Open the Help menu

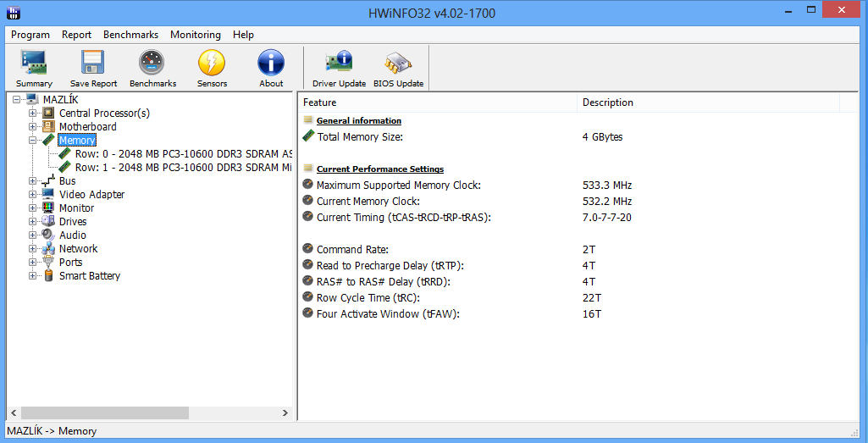(x=244, y=35)
